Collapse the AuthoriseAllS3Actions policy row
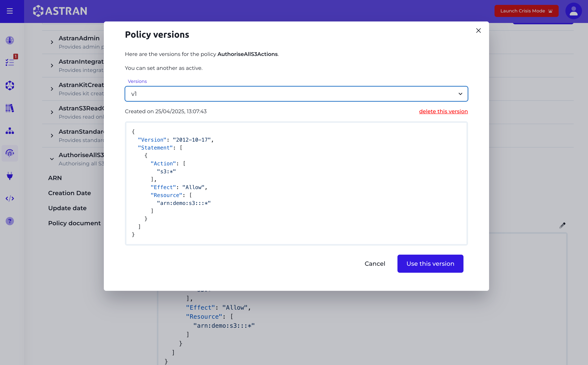 [x=52, y=159]
